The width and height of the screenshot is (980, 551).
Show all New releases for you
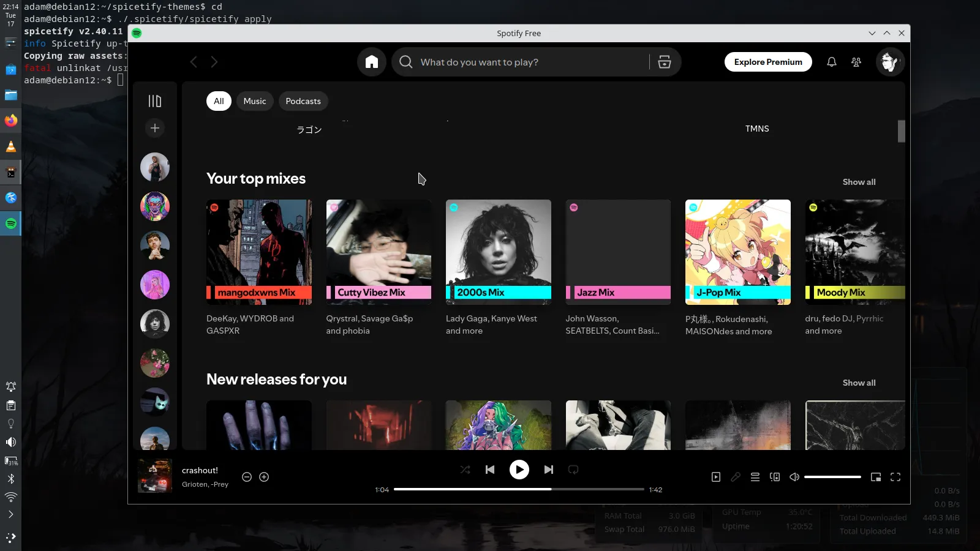[x=859, y=383]
